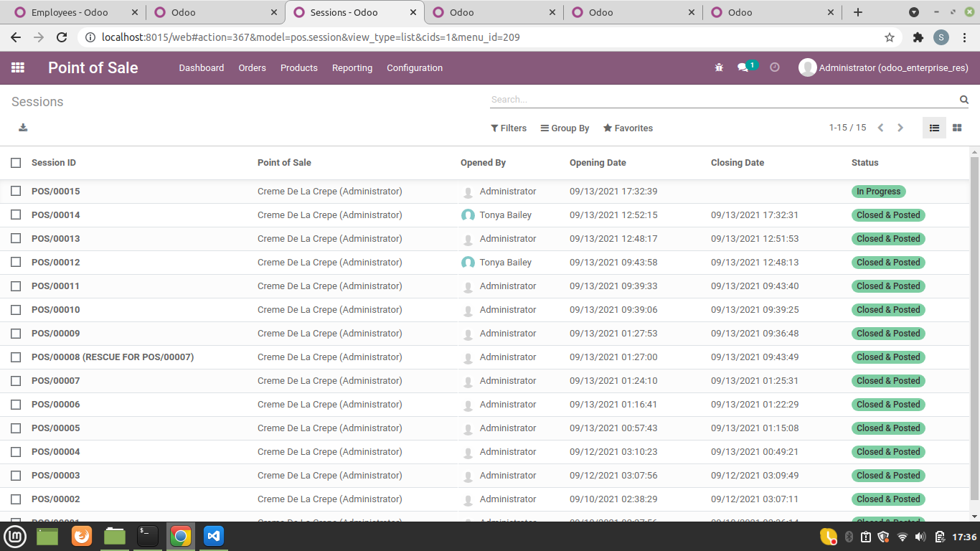Open the messaging conversations icon
The image size is (980, 551).
tap(745, 67)
